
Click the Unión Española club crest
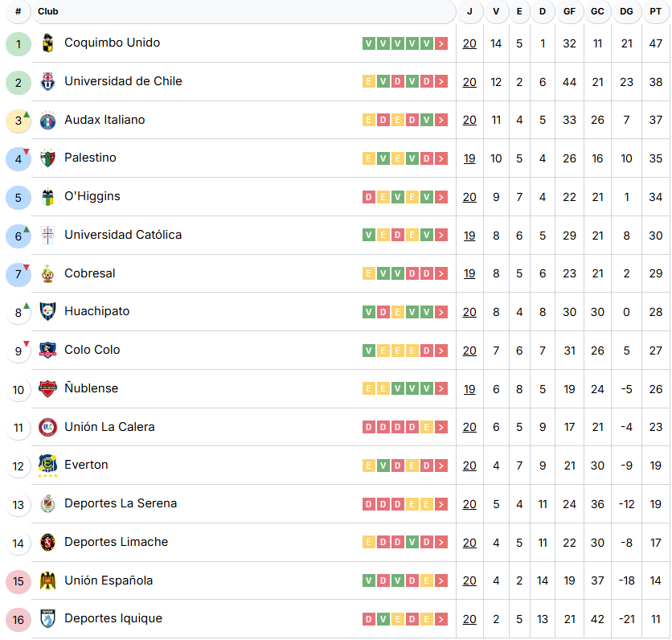pos(47,581)
